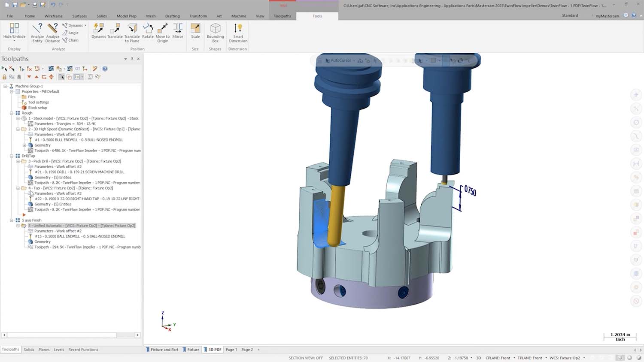Add a new viewsheet with plus
This screenshot has width=644, height=362.
coord(258,350)
